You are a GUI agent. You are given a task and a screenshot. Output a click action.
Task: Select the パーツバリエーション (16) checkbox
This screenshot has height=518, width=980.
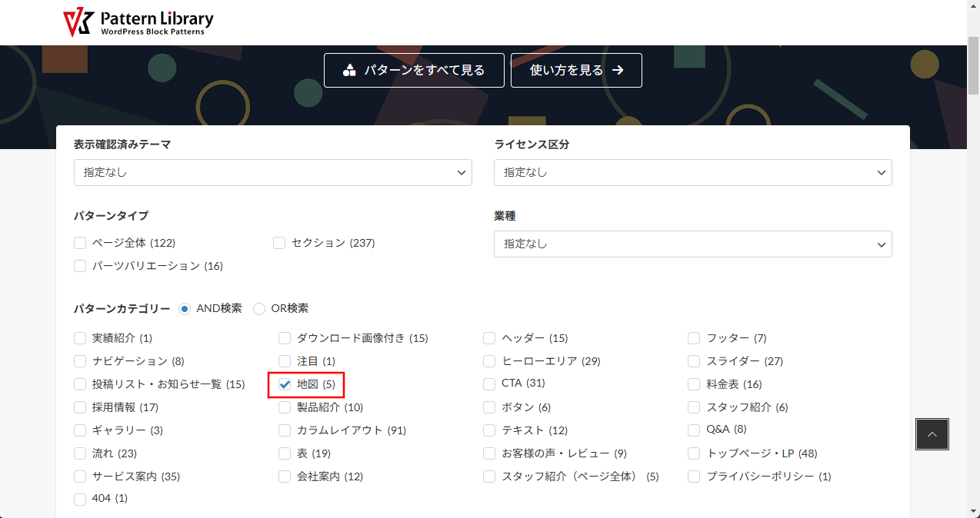pyautogui.click(x=80, y=266)
